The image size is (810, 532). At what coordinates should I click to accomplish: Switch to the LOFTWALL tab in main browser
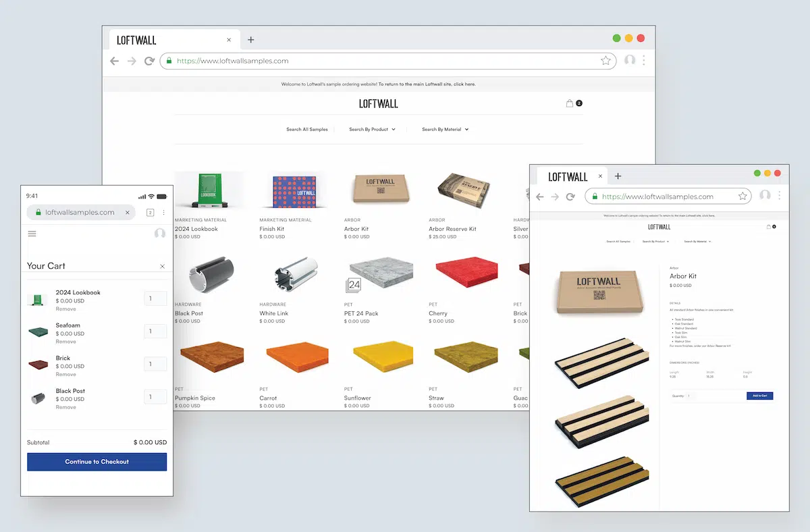[137, 40]
